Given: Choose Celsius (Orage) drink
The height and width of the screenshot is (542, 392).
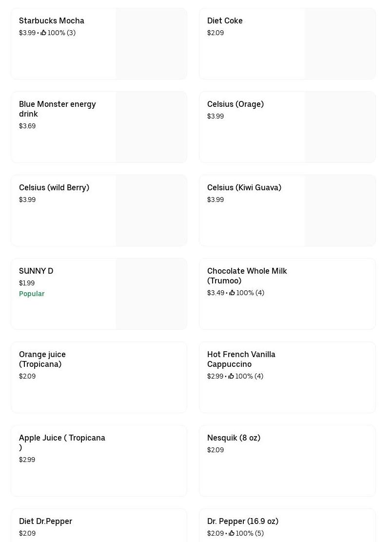Looking at the screenshot, I should [x=287, y=127].
